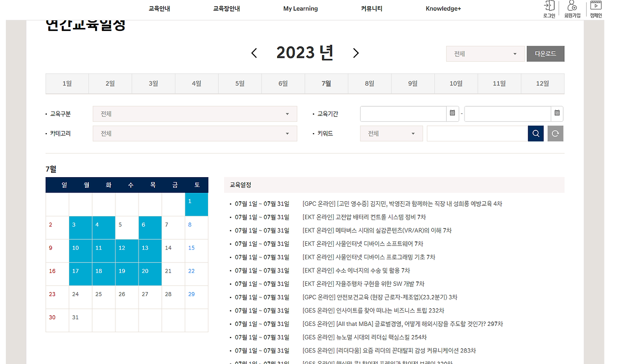Run the keyword search with the magnifier icon
618x364 pixels.
[535, 133]
